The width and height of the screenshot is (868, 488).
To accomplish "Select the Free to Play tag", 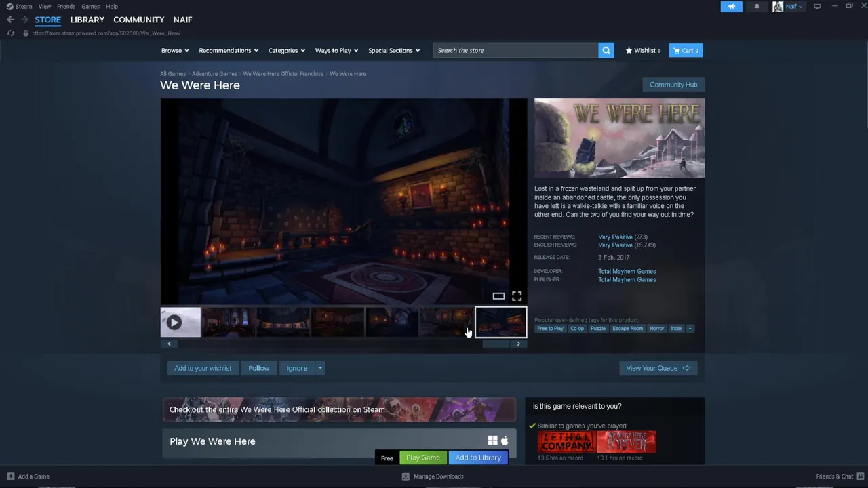I will click(x=550, y=329).
